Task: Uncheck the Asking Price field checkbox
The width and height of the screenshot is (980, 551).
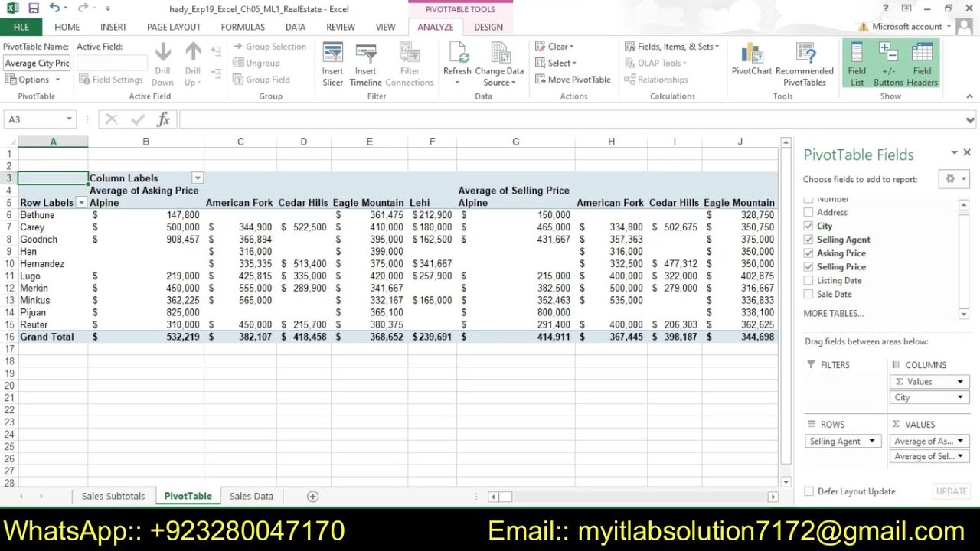Action: coord(808,253)
